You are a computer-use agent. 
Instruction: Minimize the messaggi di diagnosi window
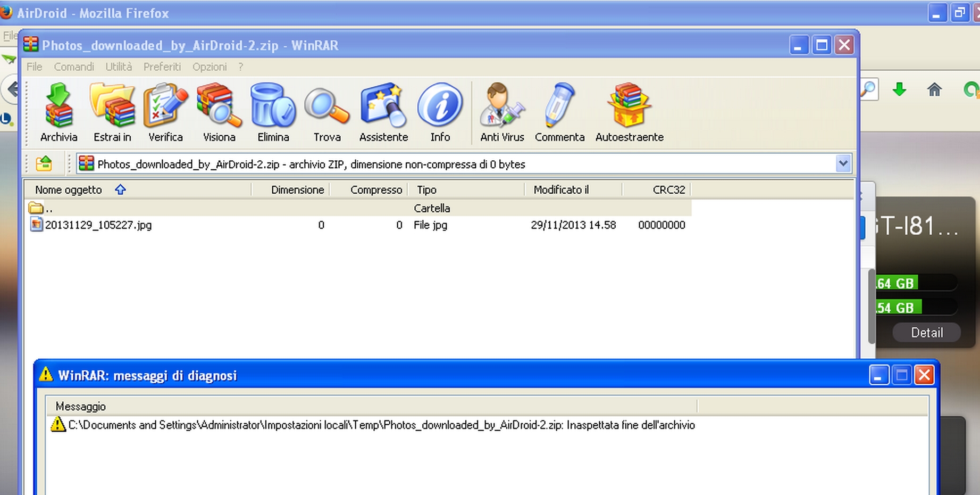(x=879, y=375)
